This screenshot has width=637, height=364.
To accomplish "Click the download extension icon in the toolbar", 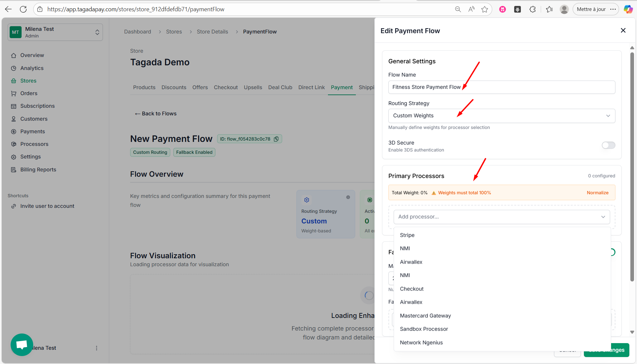I will click(x=518, y=9).
